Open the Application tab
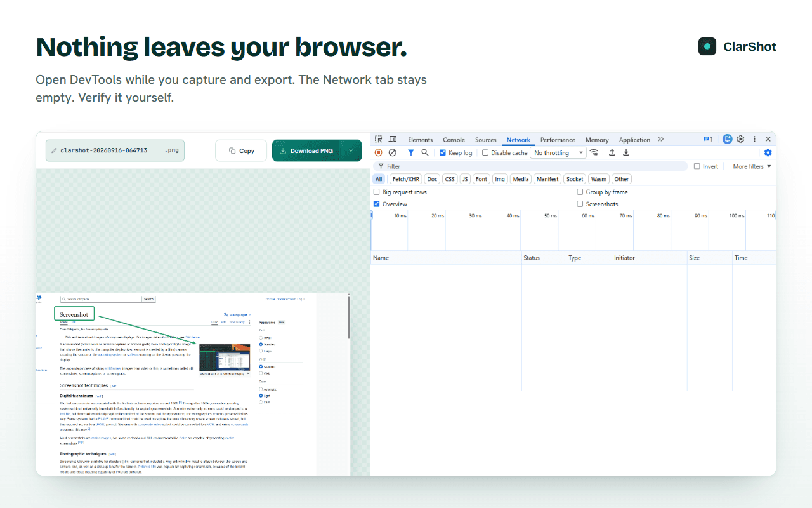The image size is (812, 508). [634, 140]
